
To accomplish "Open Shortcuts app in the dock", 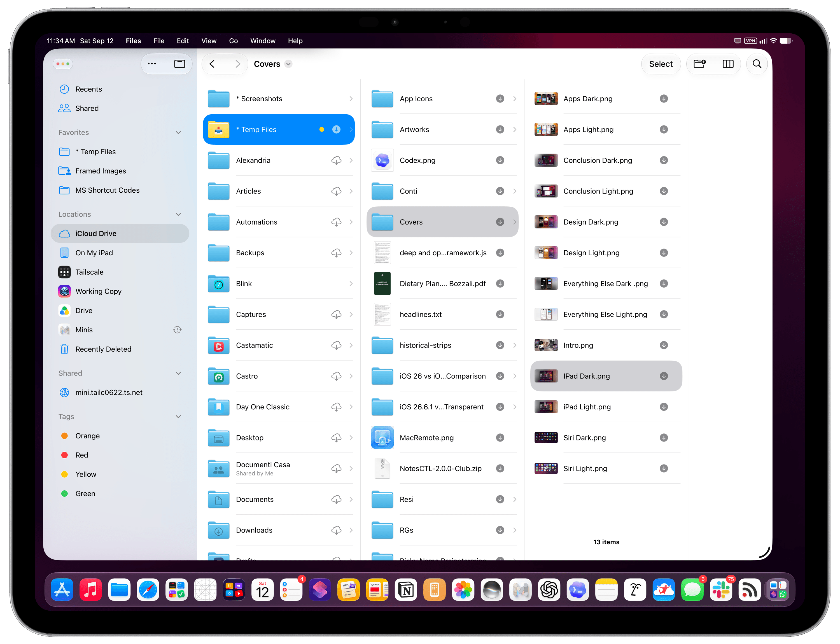I will click(x=320, y=590).
